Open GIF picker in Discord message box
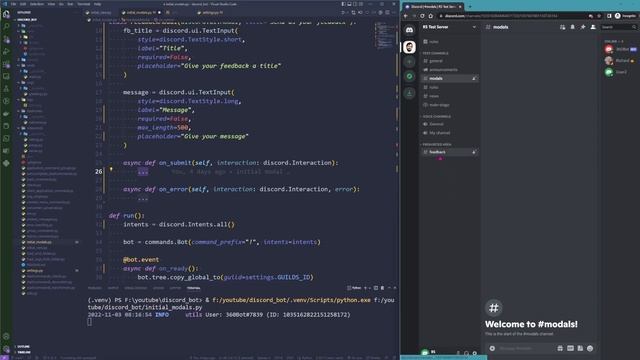Screen dimensions: 640x360 point(570,348)
